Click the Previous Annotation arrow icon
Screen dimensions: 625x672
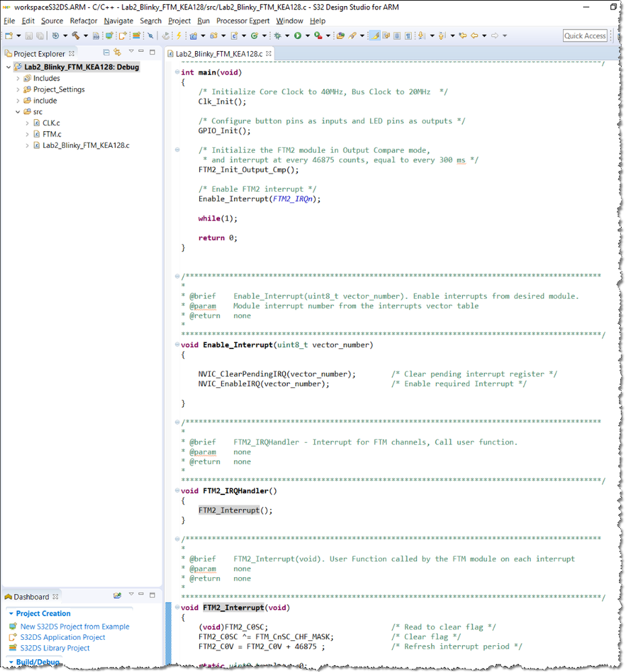443,36
